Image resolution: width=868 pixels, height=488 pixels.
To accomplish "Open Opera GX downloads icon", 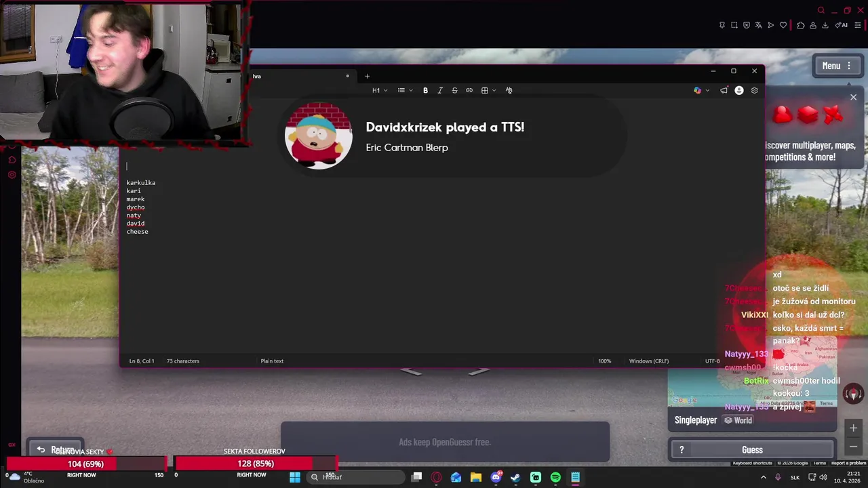I will [825, 25].
